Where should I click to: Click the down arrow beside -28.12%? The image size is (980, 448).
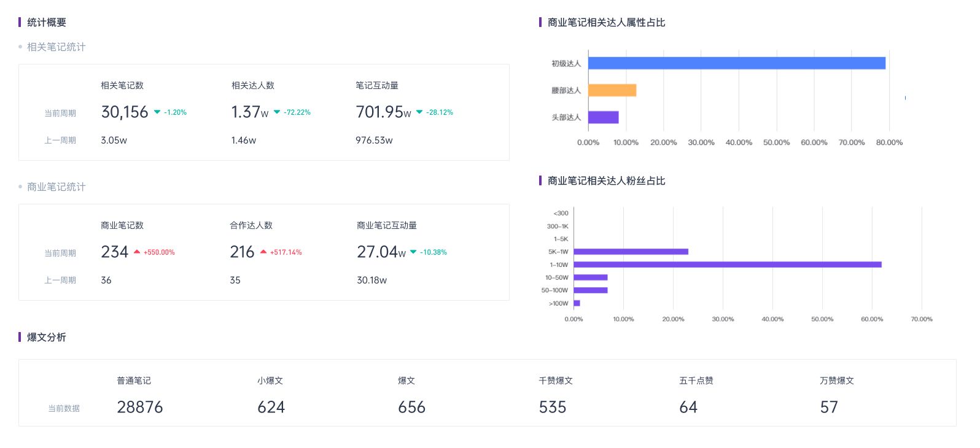(x=419, y=112)
